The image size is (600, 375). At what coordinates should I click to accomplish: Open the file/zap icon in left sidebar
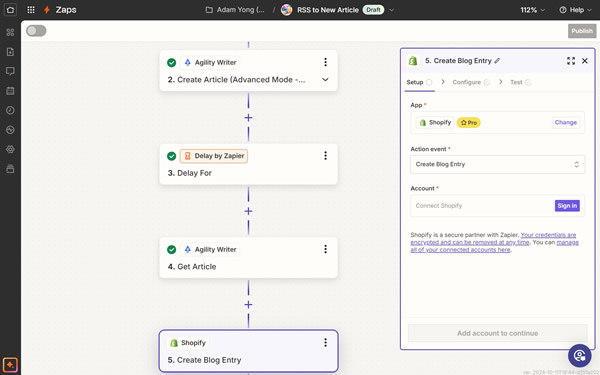tap(10, 52)
